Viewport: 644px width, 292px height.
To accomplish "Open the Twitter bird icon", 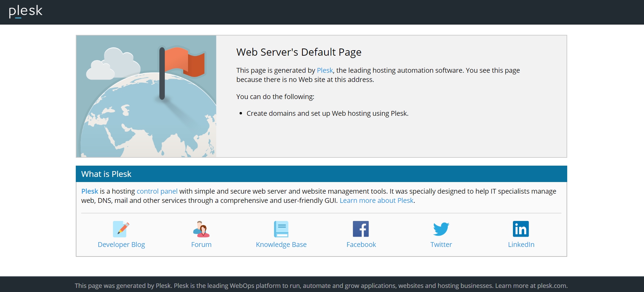I will click(441, 229).
